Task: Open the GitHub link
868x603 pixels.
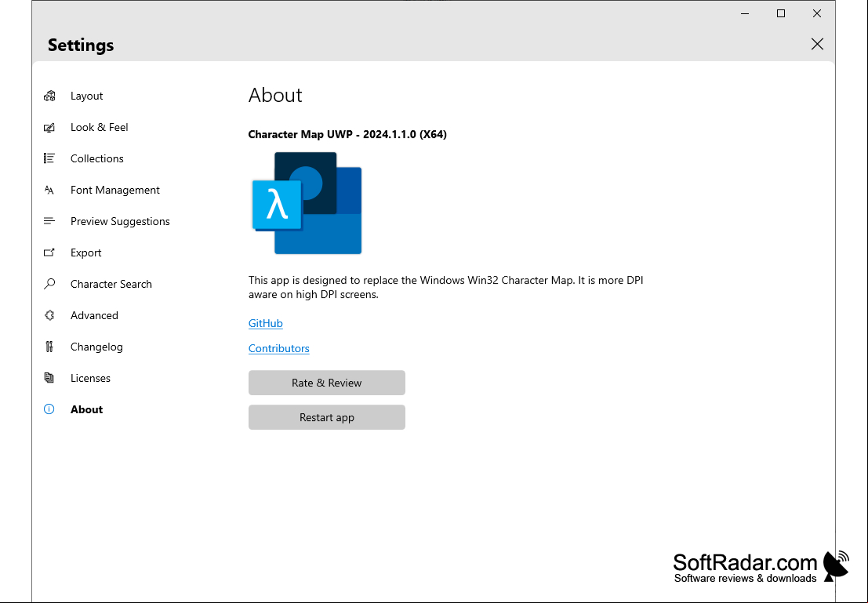Action: [266, 323]
